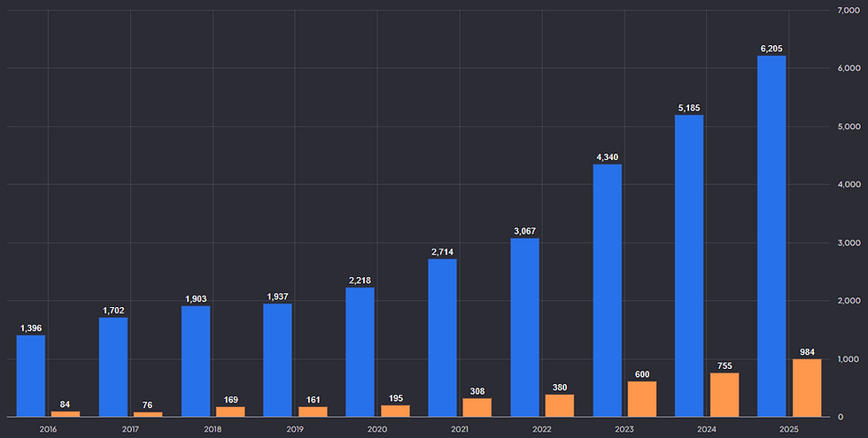Select the blue 2025 bar labeled 6,205
This screenshot has width=868, height=438.
click(771, 236)
